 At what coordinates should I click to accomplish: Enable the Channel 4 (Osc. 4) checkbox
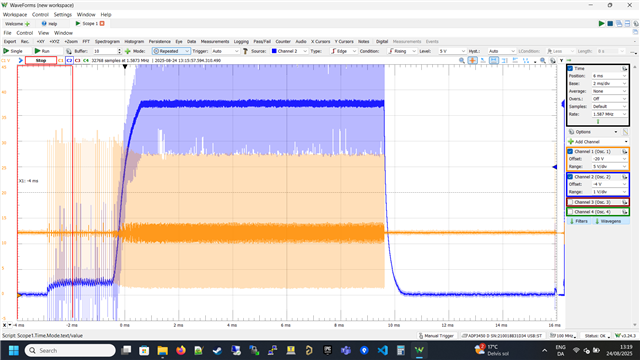[571, 212]
